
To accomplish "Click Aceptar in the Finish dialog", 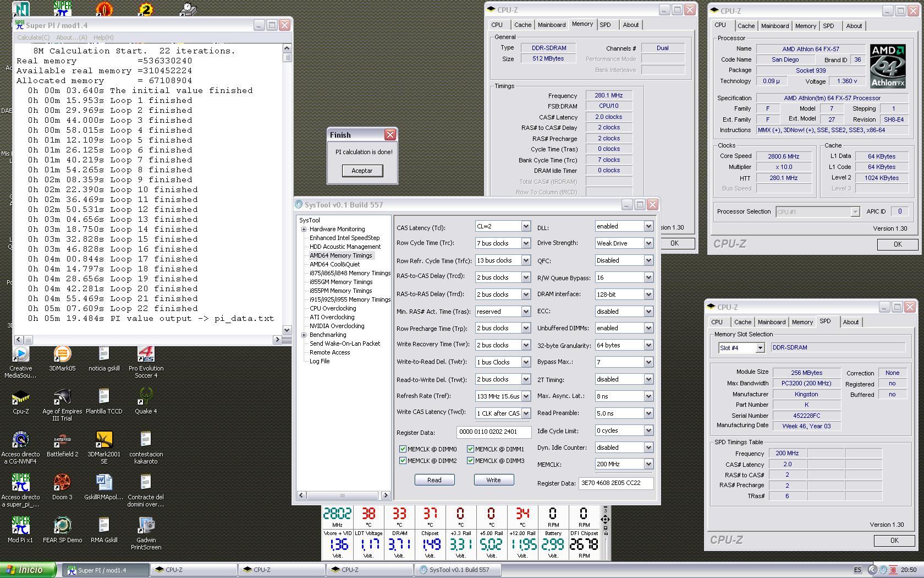I will point(362,171).
